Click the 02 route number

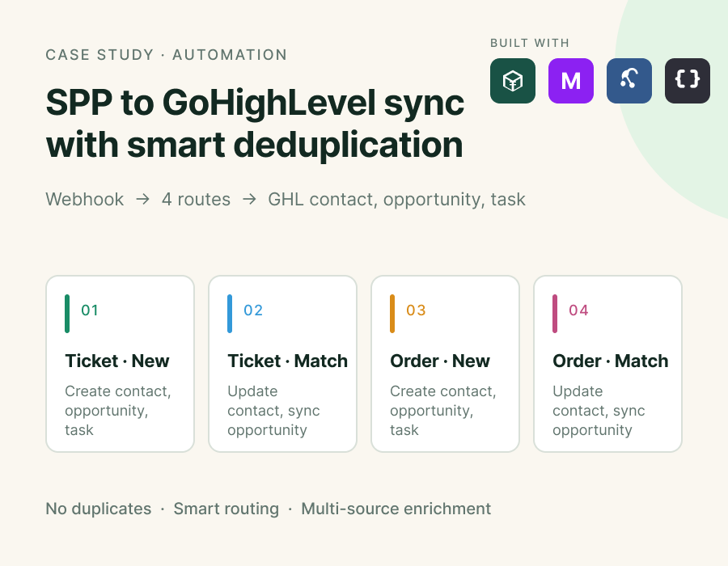point(253,310)
